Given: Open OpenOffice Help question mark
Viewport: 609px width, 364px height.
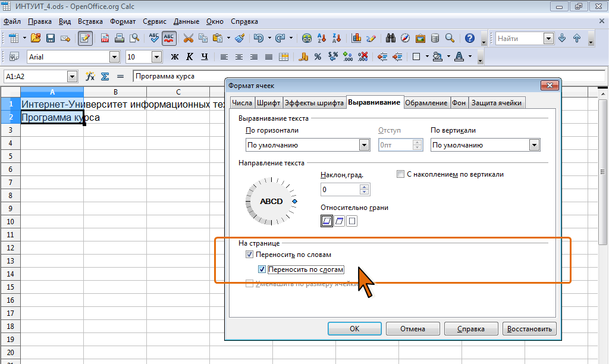Looking at the screenshot, I should coord(470,38).
